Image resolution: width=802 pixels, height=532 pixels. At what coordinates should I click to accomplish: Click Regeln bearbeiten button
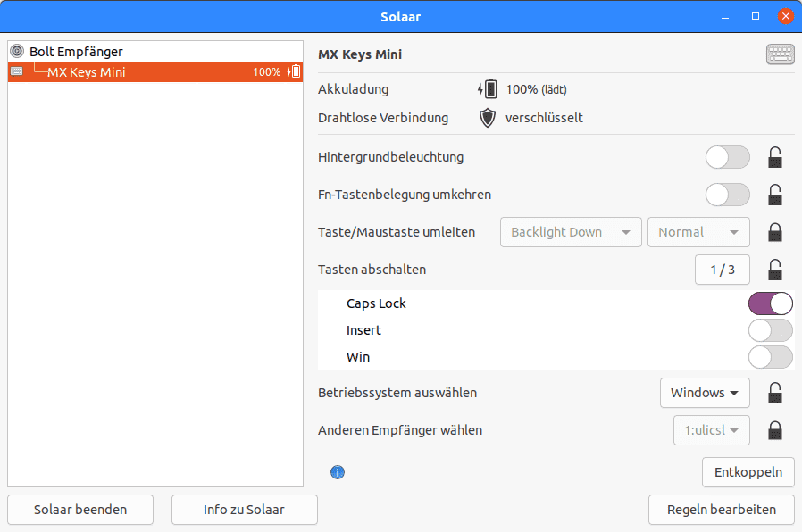pyautogui.click(x=721, y=510)
